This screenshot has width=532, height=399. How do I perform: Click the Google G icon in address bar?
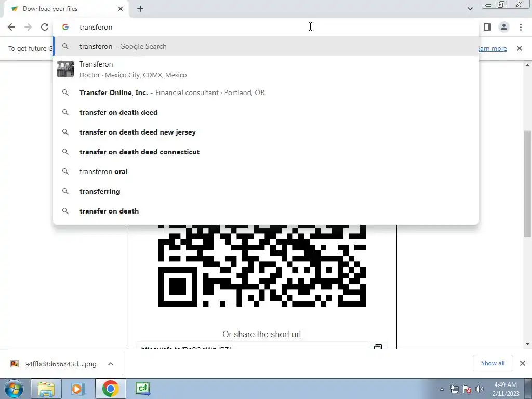coord(65,27)
